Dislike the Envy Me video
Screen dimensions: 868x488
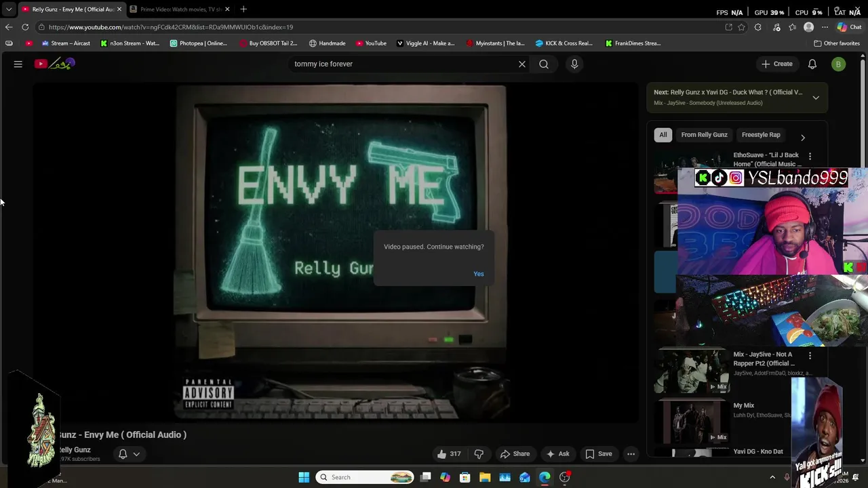coord(479,454)
